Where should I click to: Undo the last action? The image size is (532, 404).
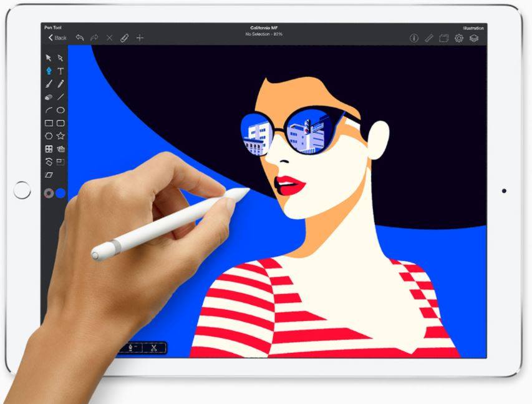[x=80, y=38]
